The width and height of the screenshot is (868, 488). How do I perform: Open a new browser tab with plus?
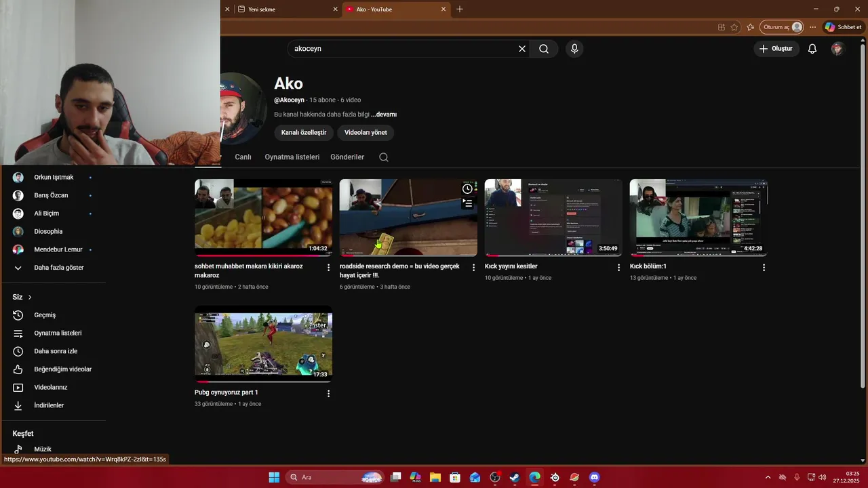coord(460,9)
